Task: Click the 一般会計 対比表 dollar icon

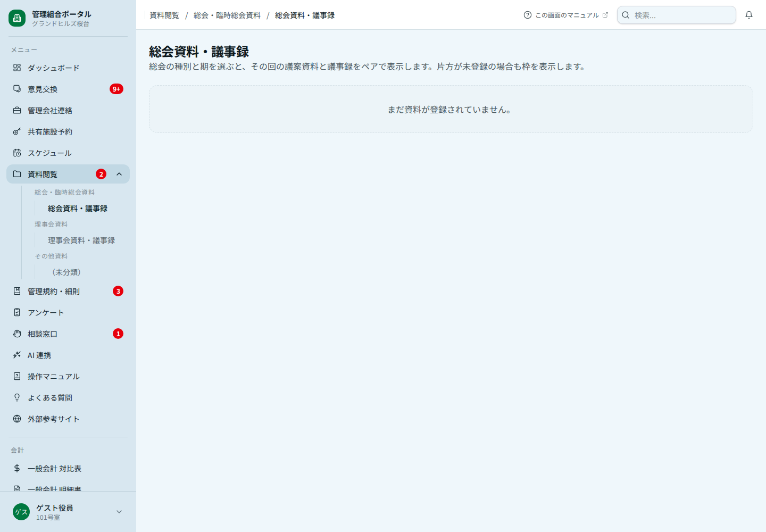Action: [x=17, y=468]
